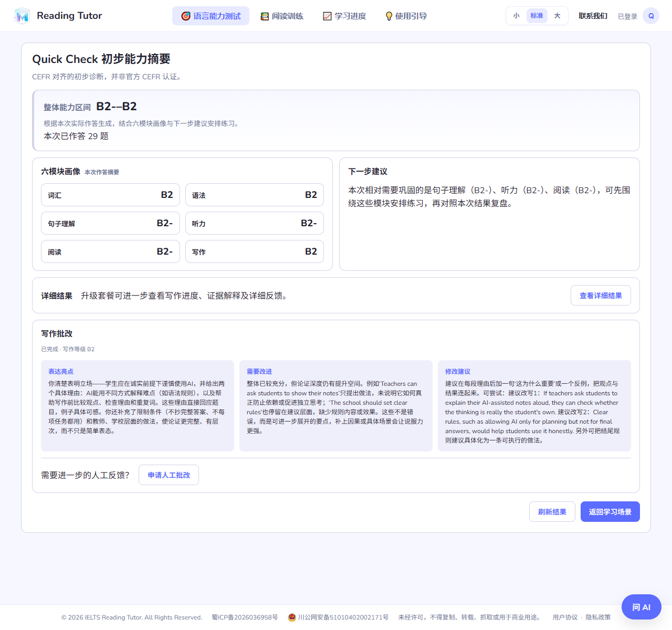Click the Reading Tutor title text
Screen dimensions: 672x630
click(69, 16)
